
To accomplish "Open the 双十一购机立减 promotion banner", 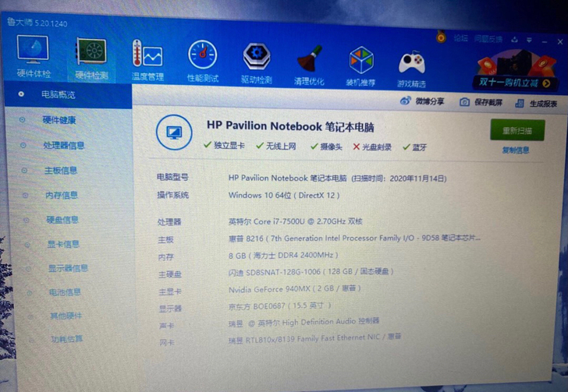I will tap(515, 72).
